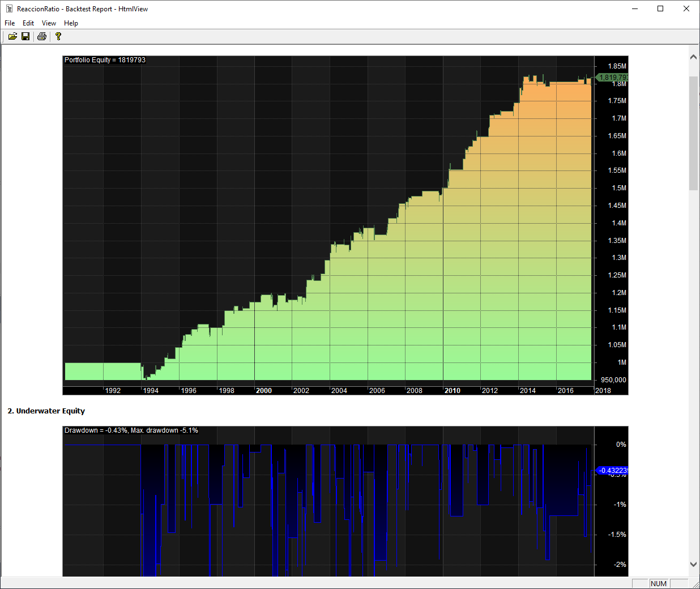700x589 pixels.
Task: Click the 1.5M axis value
Action: click(x=619, y=188)
